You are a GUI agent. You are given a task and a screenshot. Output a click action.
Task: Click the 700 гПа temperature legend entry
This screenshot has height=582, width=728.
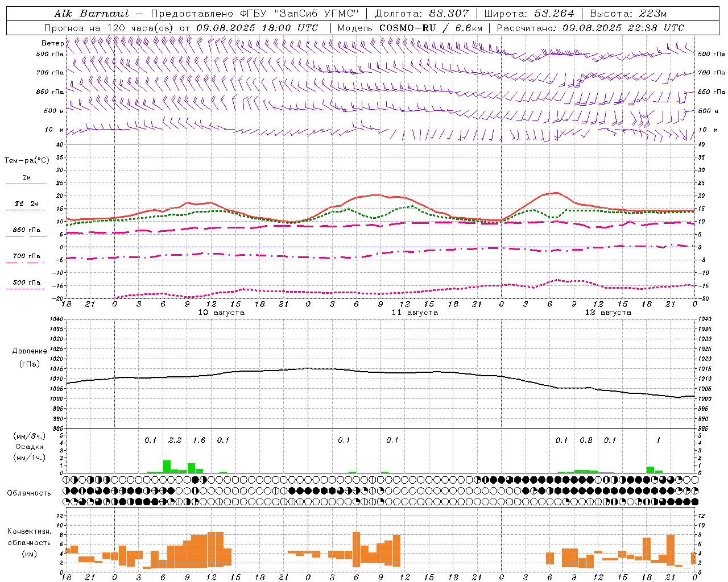tap(27, 256)
